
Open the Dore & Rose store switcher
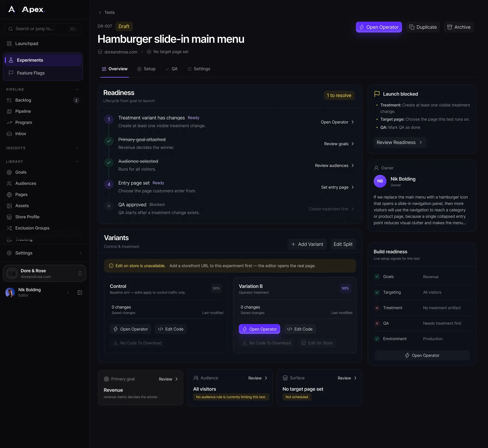[44, 273]
